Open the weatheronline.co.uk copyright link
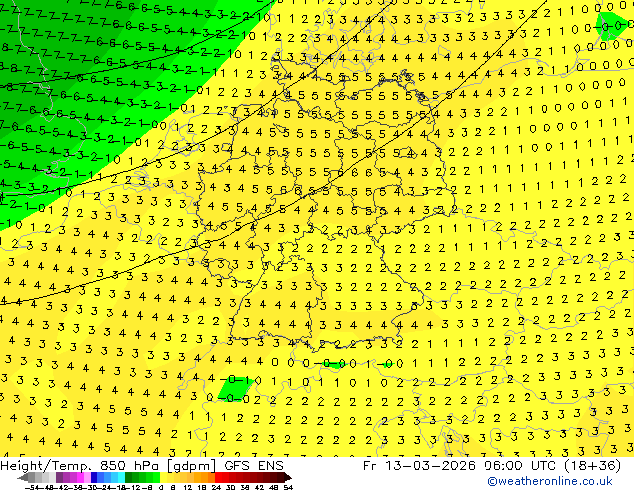The height and width of the screenshot is (490, 634). pyautogui.click(x=550, y=481)
